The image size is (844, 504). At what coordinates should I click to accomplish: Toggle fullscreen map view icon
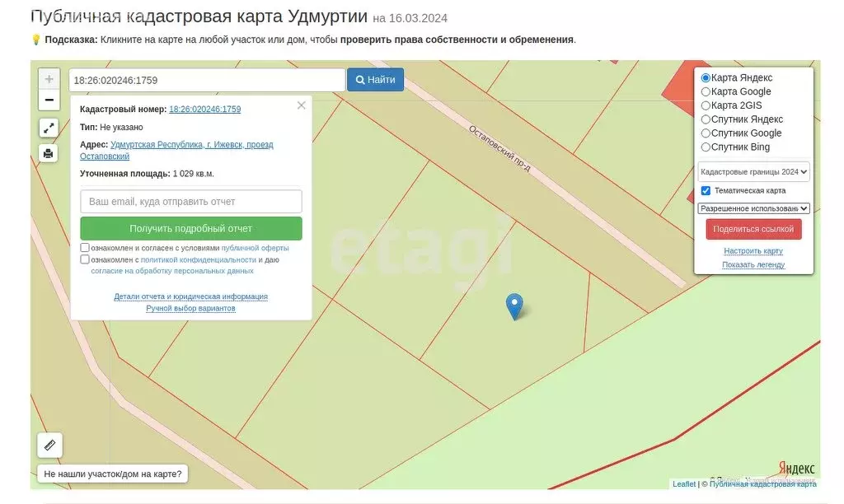coord(49,128)
